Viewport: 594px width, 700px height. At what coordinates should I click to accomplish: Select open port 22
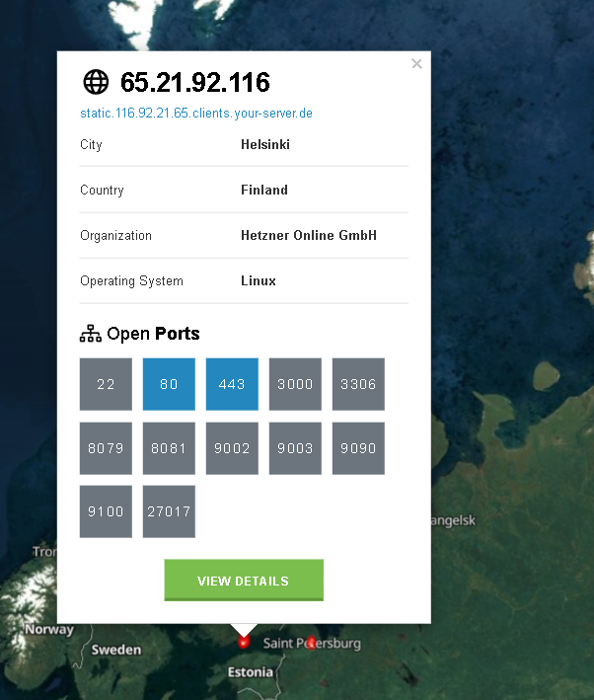tap(106, 384)
